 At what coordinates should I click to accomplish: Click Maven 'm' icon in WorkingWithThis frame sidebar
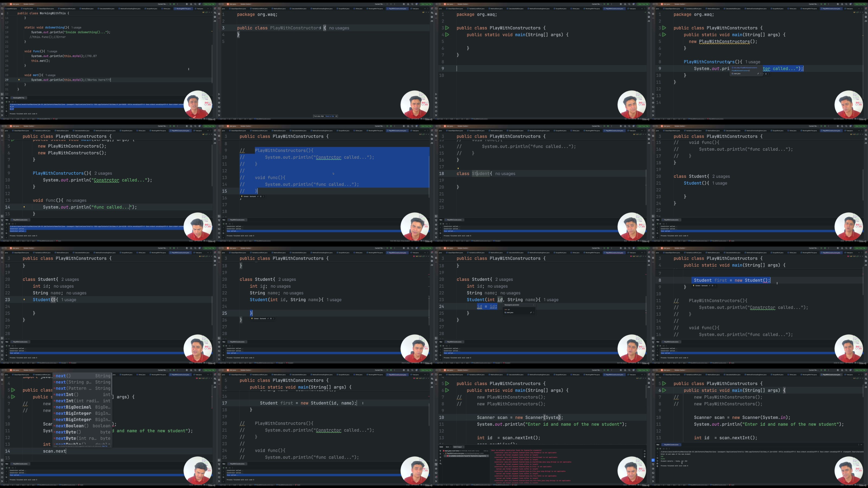pos(215,21)
